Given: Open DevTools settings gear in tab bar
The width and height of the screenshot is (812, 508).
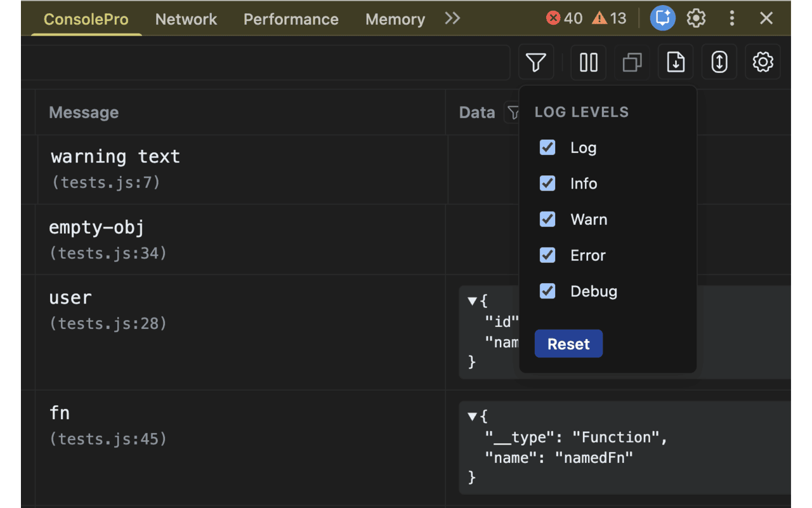Looking at the screenshot, I should [697, 18].
